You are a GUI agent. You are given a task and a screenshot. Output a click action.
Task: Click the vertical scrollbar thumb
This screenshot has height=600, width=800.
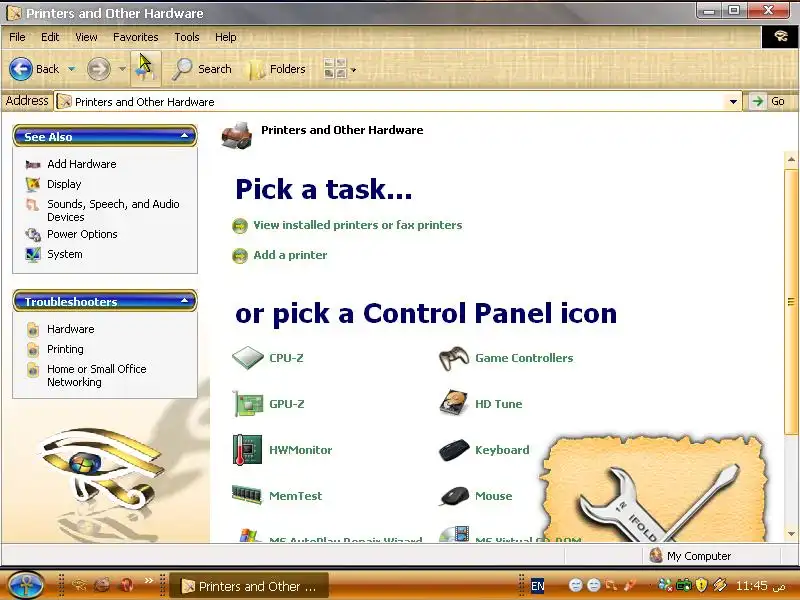click(791, 302)
